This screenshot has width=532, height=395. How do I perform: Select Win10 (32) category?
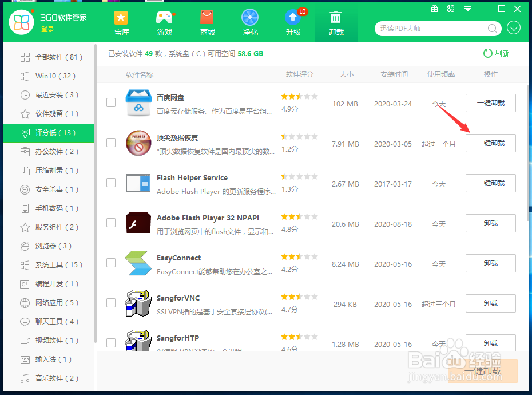pyautogui.click(x=49, y=76)
